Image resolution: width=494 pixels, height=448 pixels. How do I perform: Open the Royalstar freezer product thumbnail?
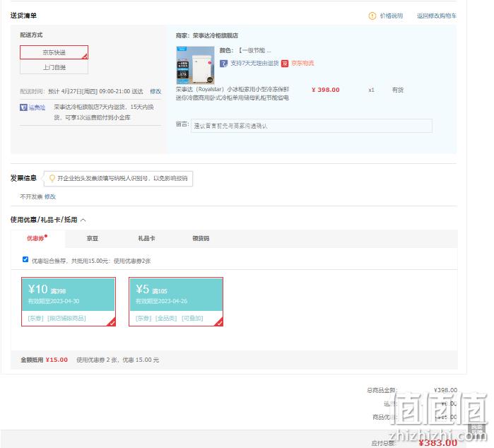[x=195, y=66]
